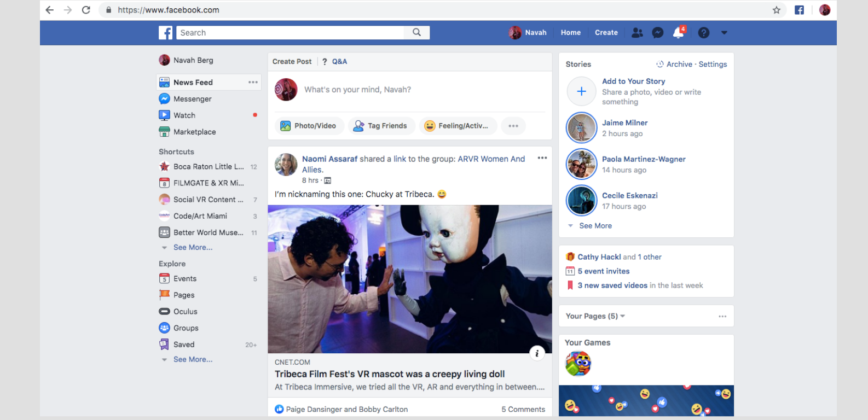This screenshot has width=868, height=420.
Task: Open Pages in Explore
Action: pyautogui.click(x=177, y=295)
